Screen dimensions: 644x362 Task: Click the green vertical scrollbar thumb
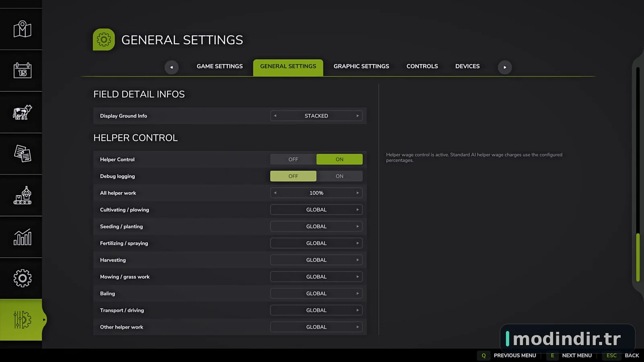click(638, 257)
